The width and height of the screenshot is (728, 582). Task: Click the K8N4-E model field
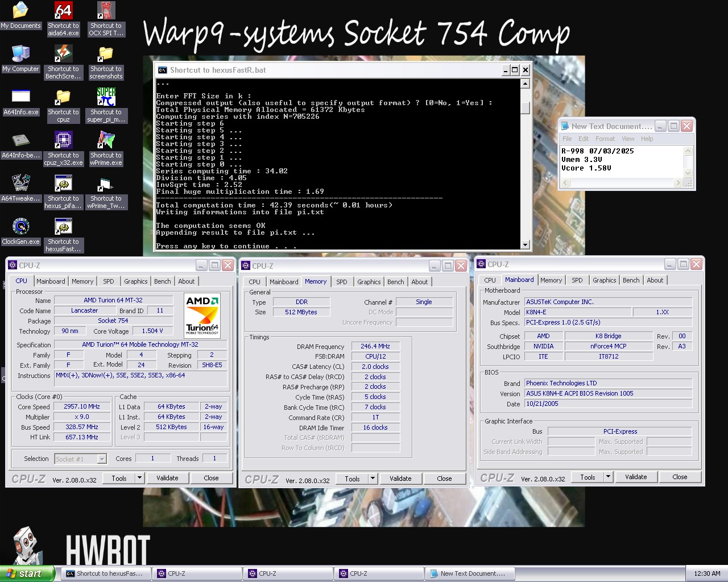[577, 312]
